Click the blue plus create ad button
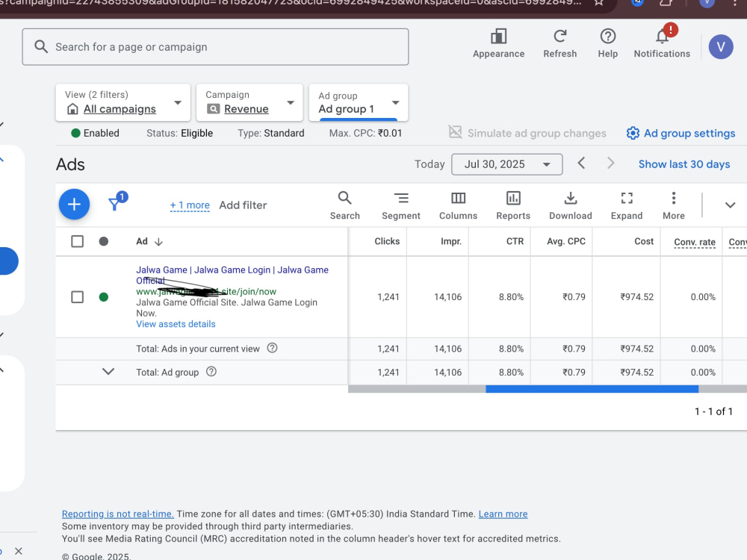This screenshot has height=560, width=747. [74, 205]
